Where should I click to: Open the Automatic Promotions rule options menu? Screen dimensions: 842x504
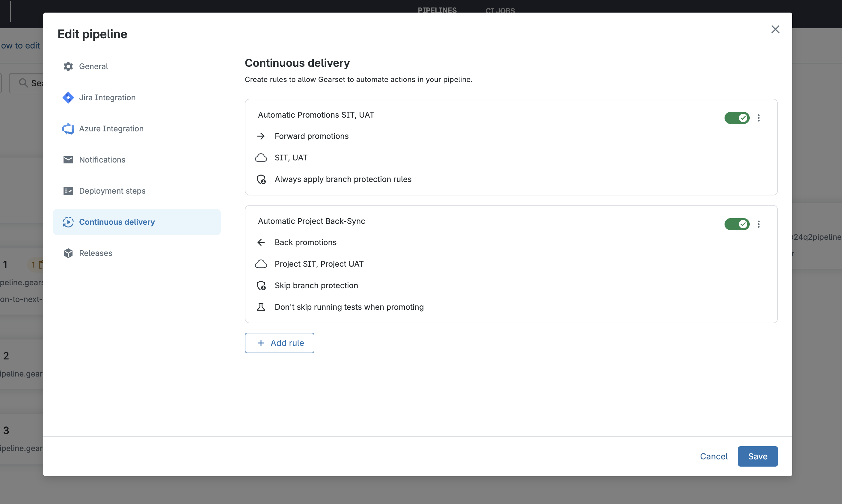pyautogui.click(x=759, y=118)
